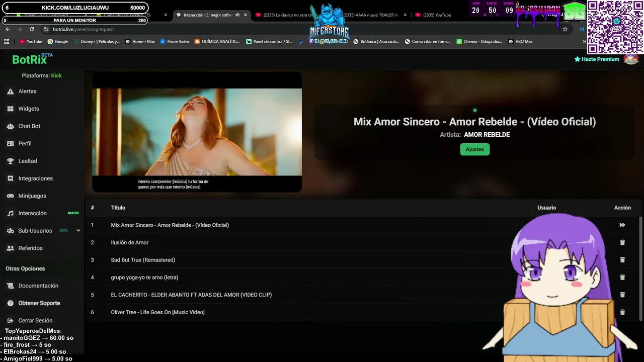Open the apps grid in bookmarks bar
Image resolution: width=644 pixels, height=362 pixels.
(x=7, y=42)
